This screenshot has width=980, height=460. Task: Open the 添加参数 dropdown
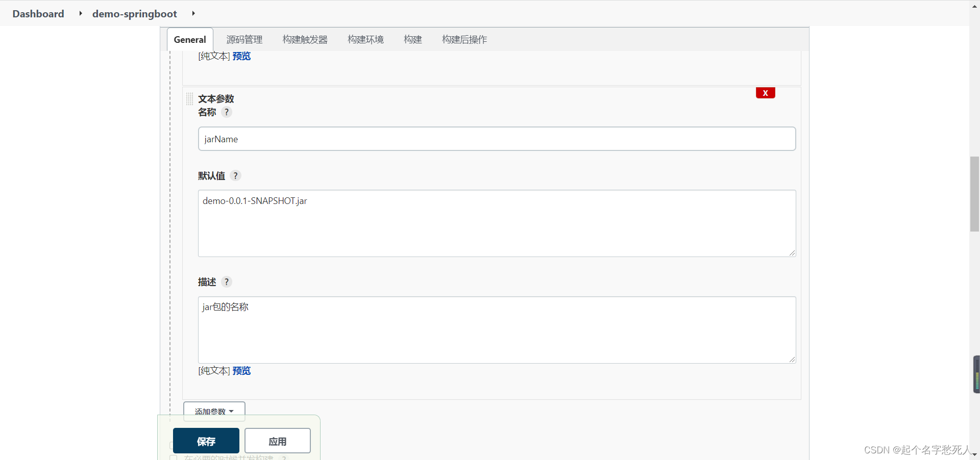[x=214, y=411]
